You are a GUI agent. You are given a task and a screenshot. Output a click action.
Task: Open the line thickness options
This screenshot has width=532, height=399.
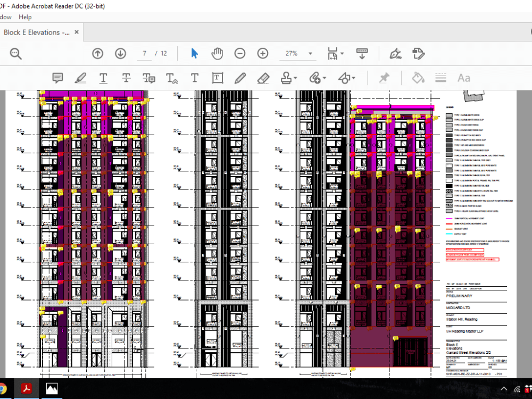440,78
